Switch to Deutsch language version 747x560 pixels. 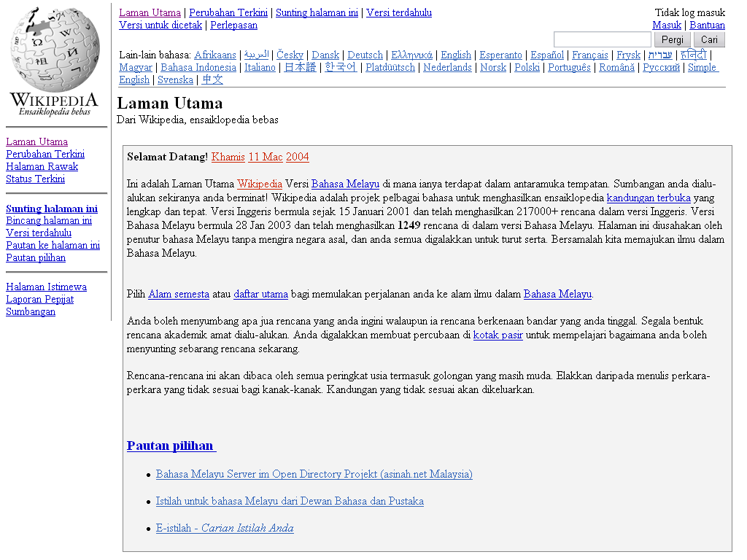click(x=365, y=55)
